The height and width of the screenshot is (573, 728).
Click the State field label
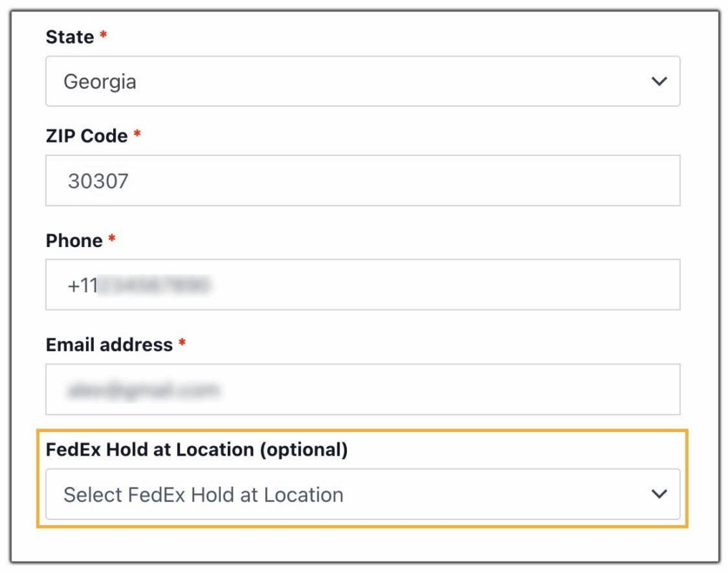tap(70, 37)
